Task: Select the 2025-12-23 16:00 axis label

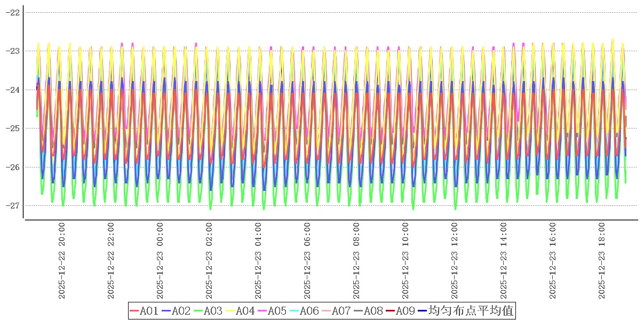Action: pyautogui.click(x=553, y=261)
